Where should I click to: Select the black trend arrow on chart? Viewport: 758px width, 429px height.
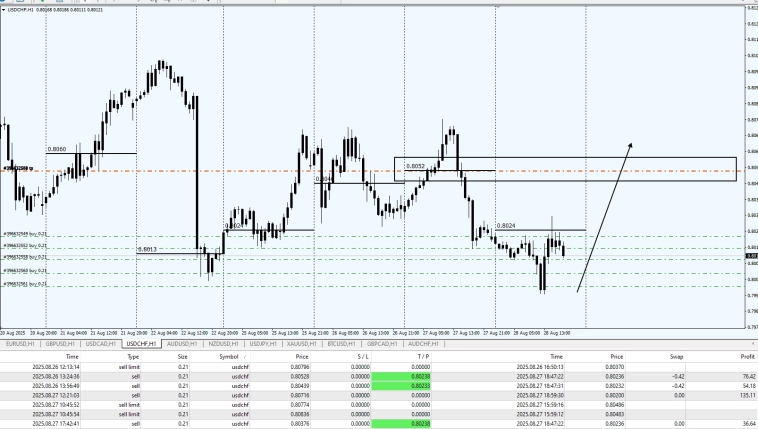click(x=605, y=216)
